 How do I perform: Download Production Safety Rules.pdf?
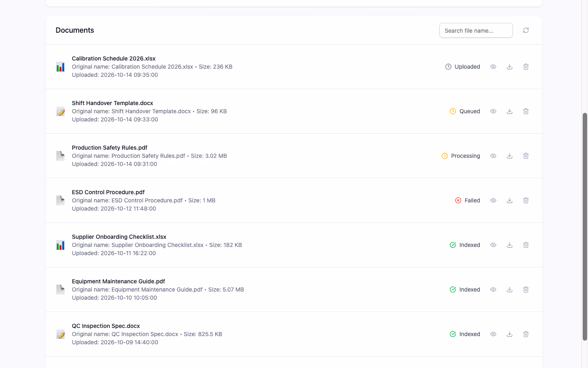coord(510,156)
